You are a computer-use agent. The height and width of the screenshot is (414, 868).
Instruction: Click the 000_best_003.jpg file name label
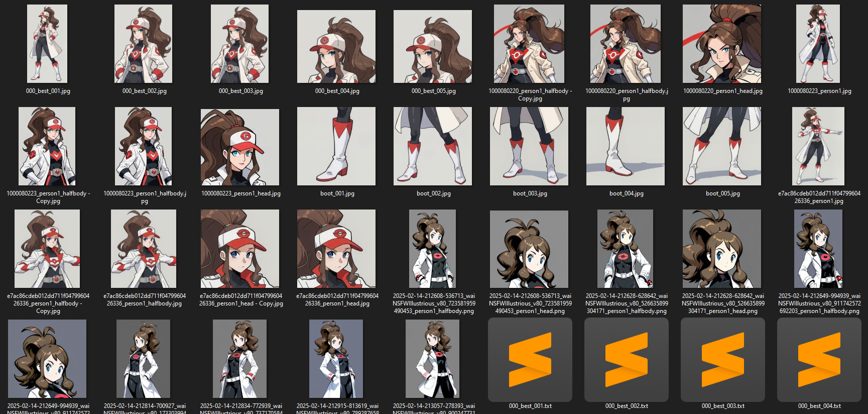[x=240, y=91]
